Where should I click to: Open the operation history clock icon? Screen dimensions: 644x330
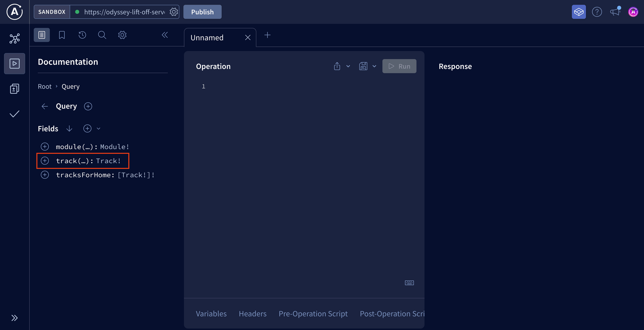click(x=82, y=35)
